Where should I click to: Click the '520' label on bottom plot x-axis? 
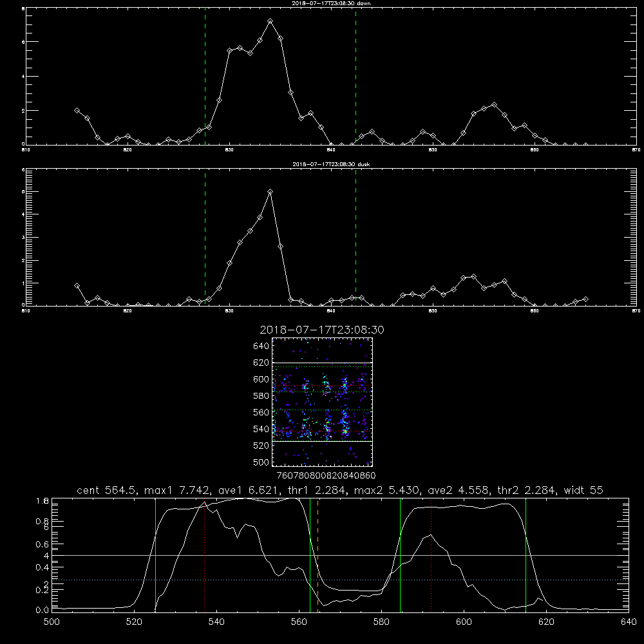coord(134,622)
